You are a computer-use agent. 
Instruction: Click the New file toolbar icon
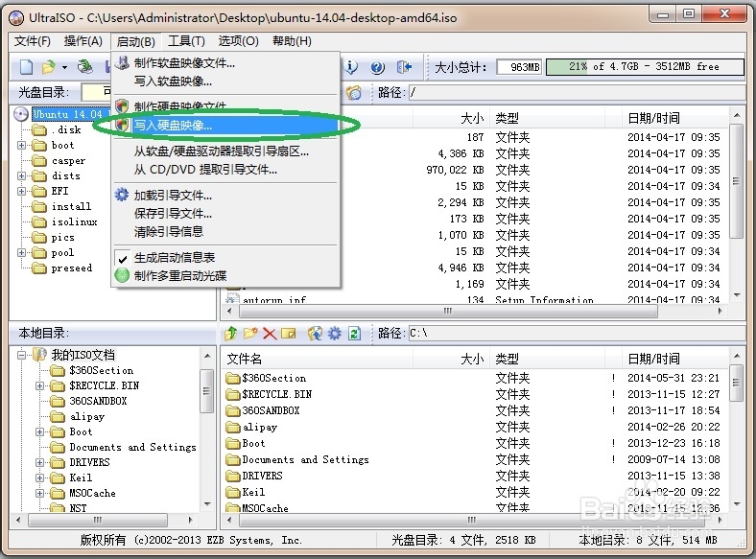pyautogui.click(x=26, y=67)
